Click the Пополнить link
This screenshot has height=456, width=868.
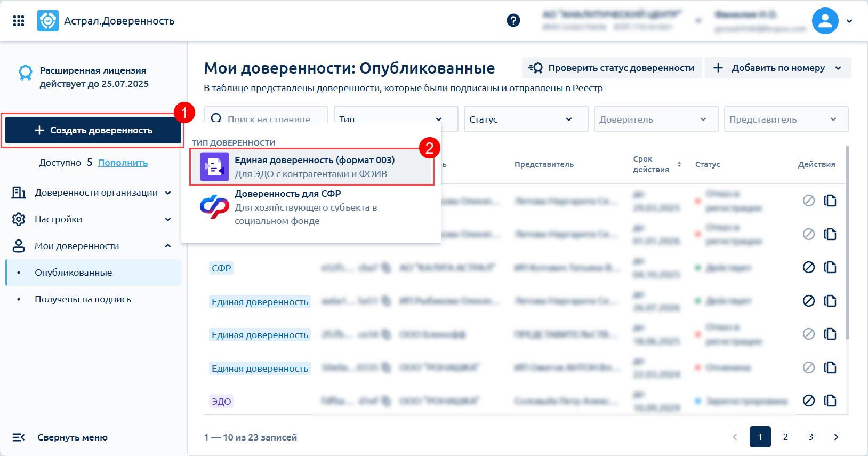123,163
